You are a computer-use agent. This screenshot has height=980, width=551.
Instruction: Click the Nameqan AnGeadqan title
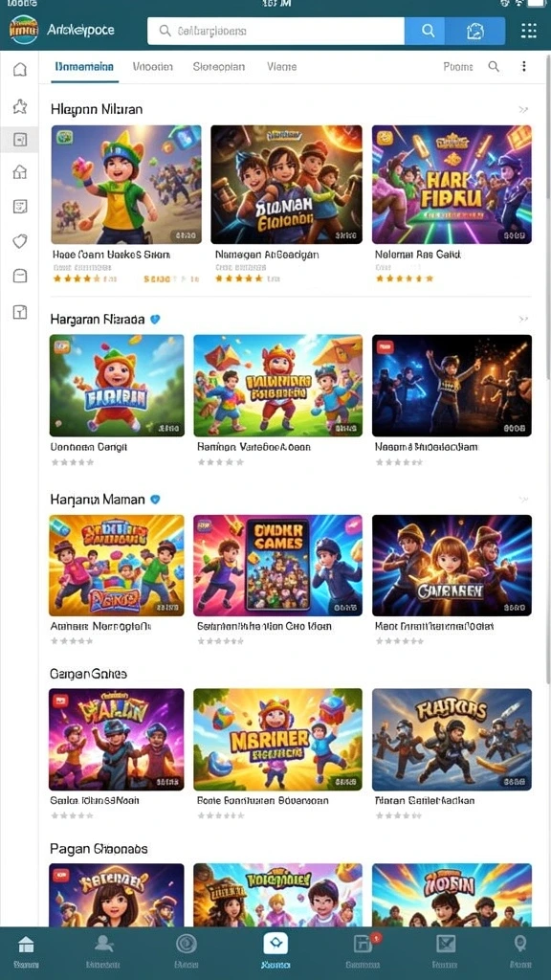coord(267,255)
